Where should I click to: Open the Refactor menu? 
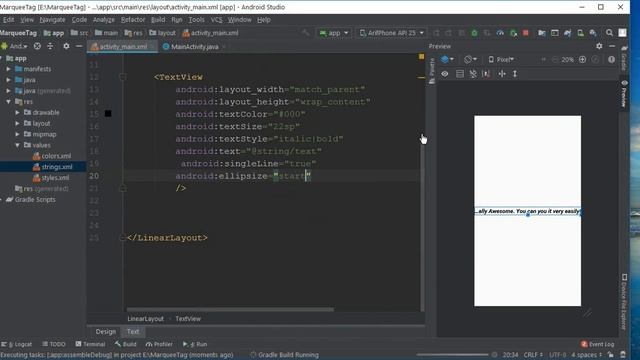[x=133, y=20]
